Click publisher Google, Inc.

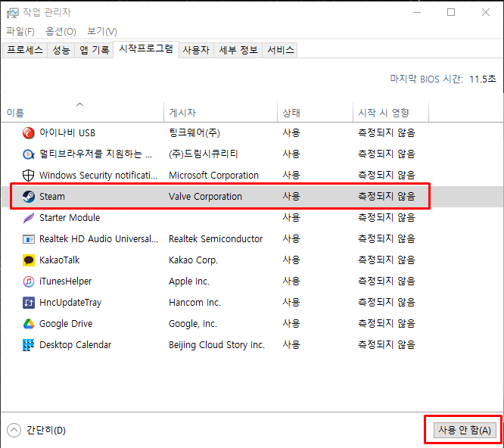coord(193,324)
